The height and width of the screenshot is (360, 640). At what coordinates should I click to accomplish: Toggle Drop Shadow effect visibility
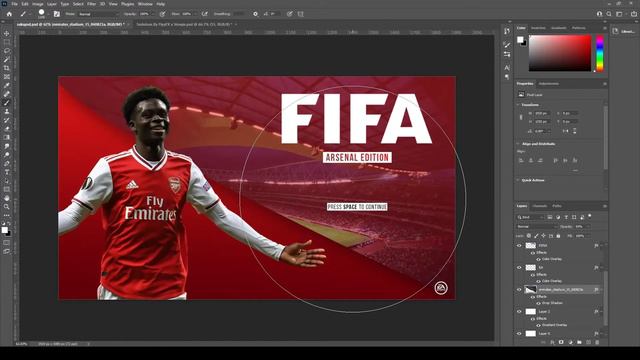[538, 303]
